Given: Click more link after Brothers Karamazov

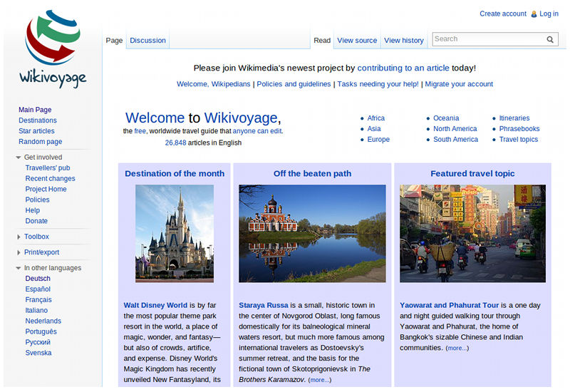Looking at the screenshot, I should [319, 380].
